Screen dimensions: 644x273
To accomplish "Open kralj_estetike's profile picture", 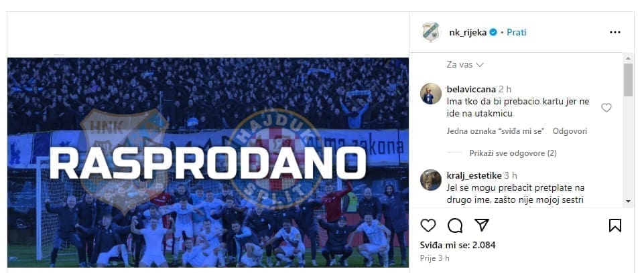I will 431,180.
